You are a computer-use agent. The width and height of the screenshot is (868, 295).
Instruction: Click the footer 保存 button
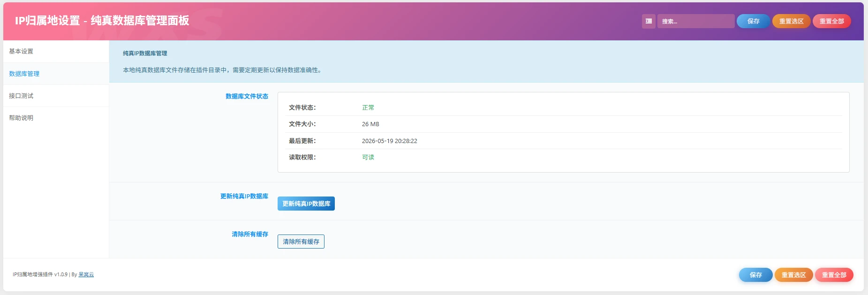click(x=755, y=275)
